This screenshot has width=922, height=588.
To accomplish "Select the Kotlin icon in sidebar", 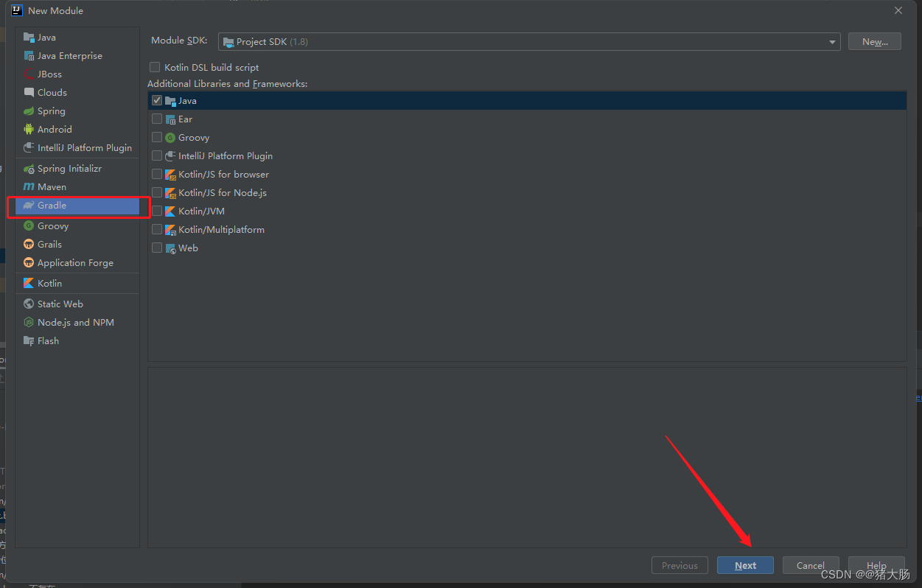I will [29, 284].
